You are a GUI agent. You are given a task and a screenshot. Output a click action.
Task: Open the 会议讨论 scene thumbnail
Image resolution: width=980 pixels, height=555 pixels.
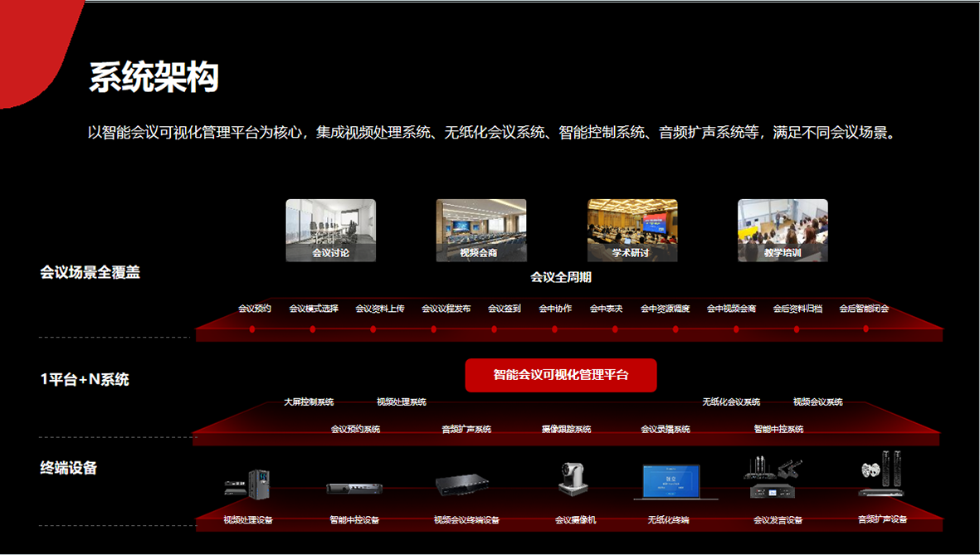(330, 230)
